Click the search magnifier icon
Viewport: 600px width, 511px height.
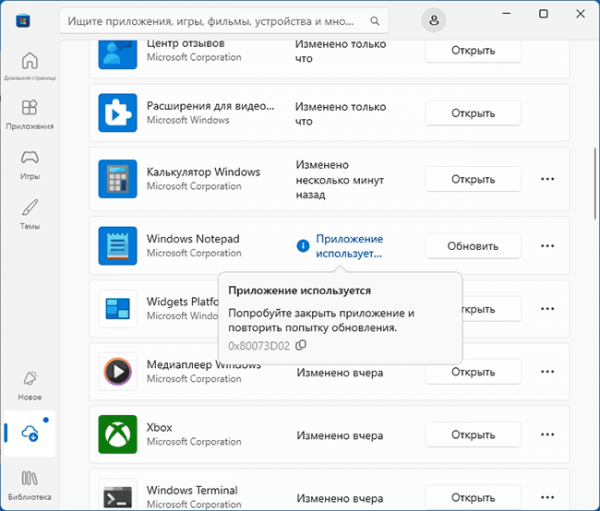(x=375, y=21)
